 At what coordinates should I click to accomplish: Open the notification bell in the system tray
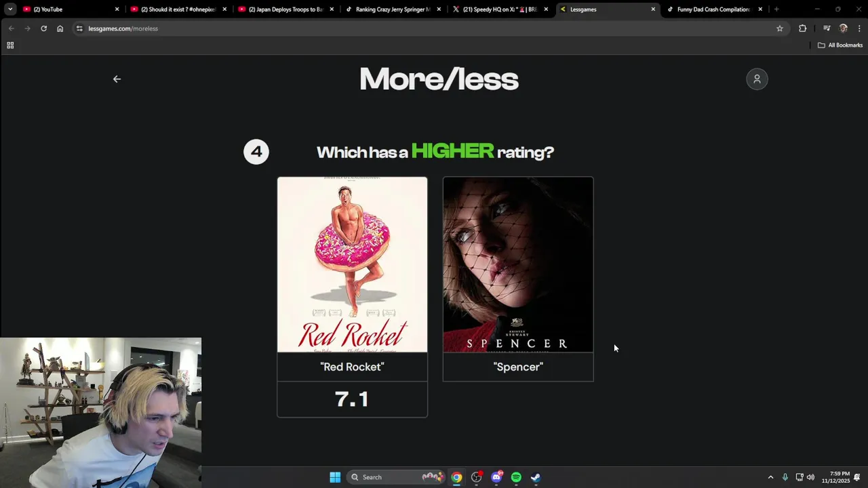click(857, 477)
